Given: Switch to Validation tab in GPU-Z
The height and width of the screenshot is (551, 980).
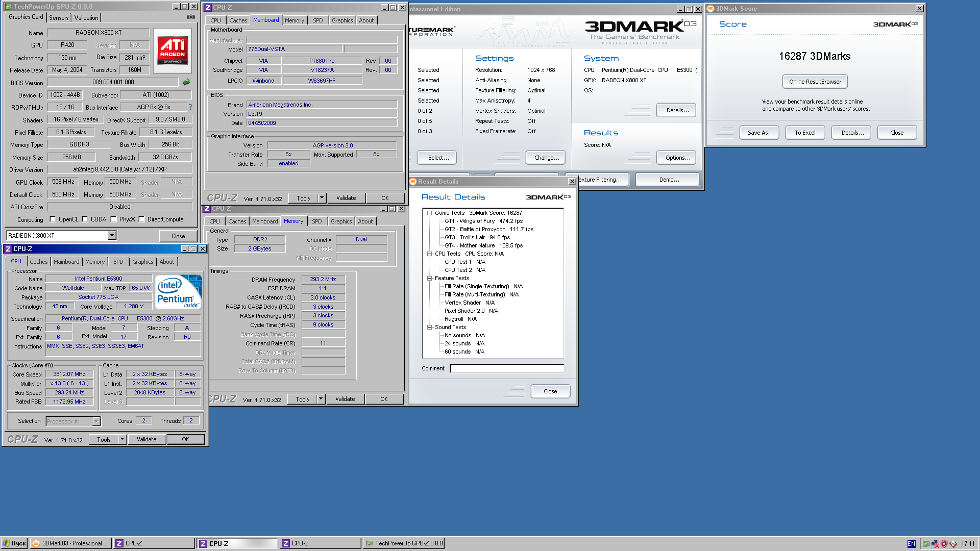Looking at the screenshot, I should pyautogui.click(x=86, y=17).
